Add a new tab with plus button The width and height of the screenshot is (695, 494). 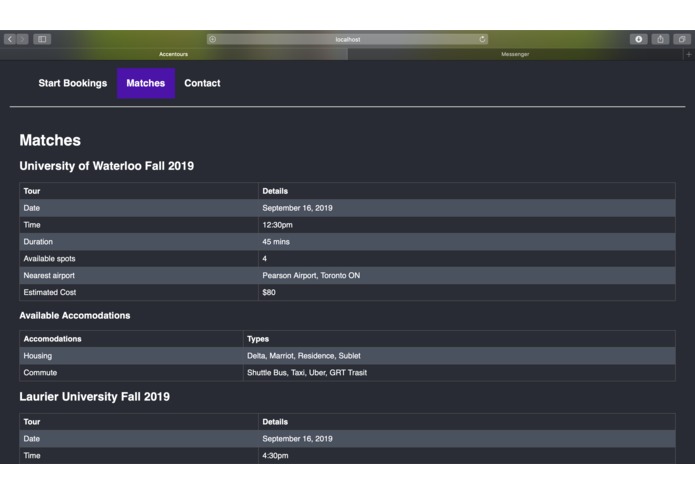(x=689, y=54)
